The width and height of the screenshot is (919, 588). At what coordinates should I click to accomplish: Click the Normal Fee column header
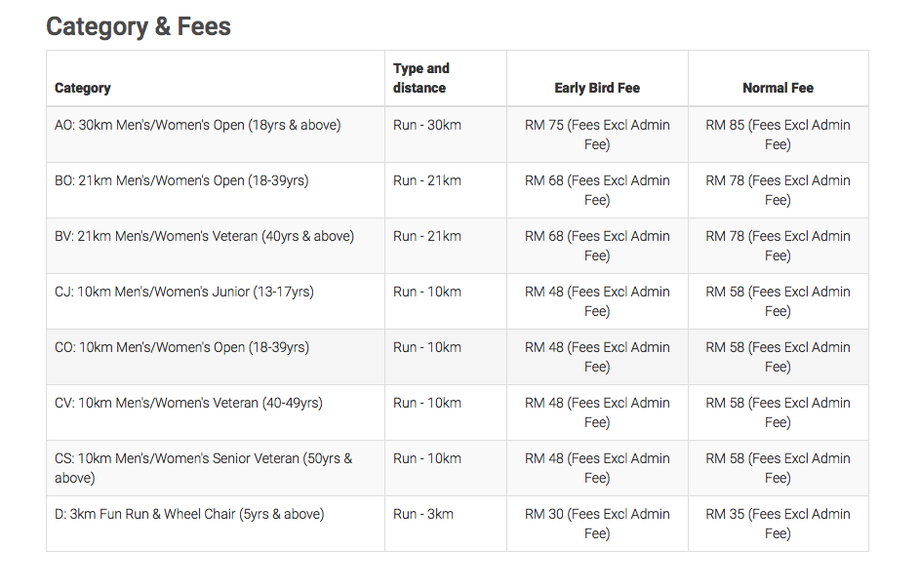(x=778, y=88)
